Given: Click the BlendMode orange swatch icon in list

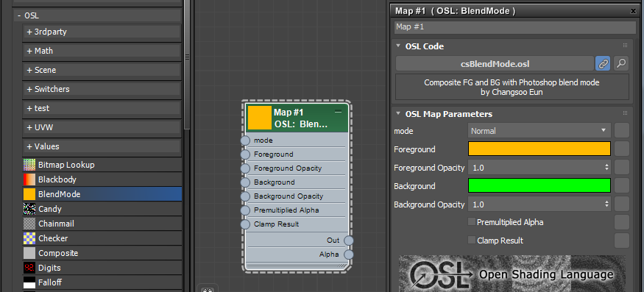Looking at the screenshot, I should click(29, 194).
